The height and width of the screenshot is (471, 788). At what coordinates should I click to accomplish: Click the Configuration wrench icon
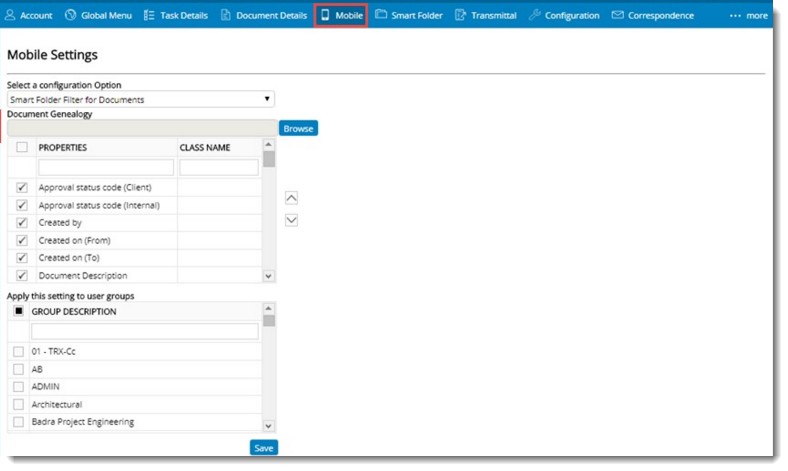534,15
